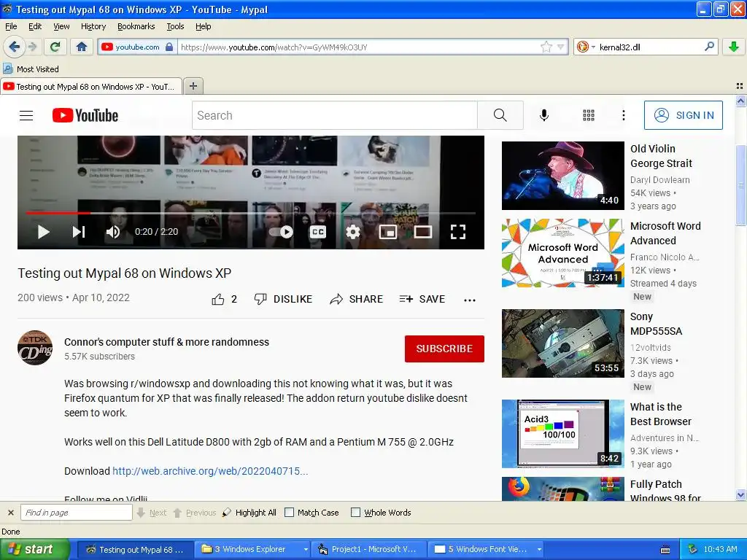Open the list all tabs button
Viewport: 747px width, 560px height.
[x=740, y=86]
